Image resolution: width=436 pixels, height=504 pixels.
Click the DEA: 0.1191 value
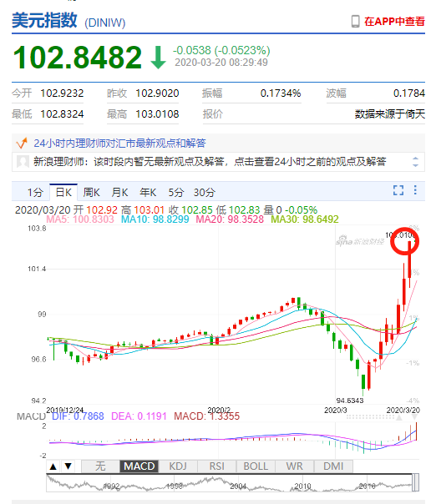(x=139, y=416)
